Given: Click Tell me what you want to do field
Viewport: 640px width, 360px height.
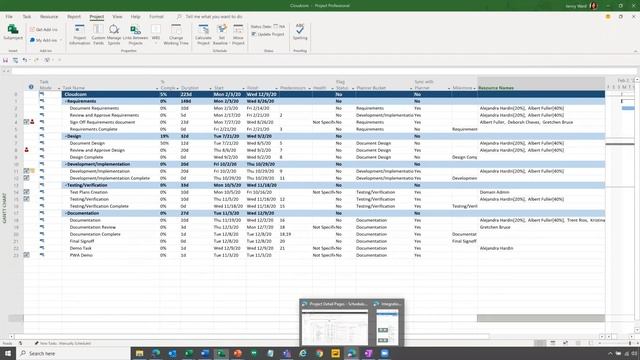Looking at the screenshot, I should tap(214, 17).
